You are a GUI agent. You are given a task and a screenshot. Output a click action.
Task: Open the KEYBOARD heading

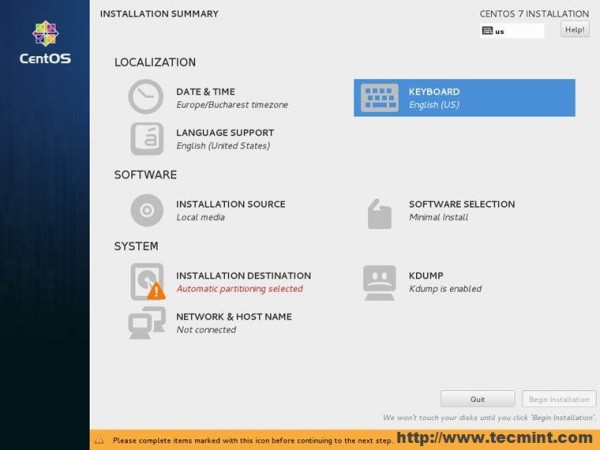pos(434,92)
